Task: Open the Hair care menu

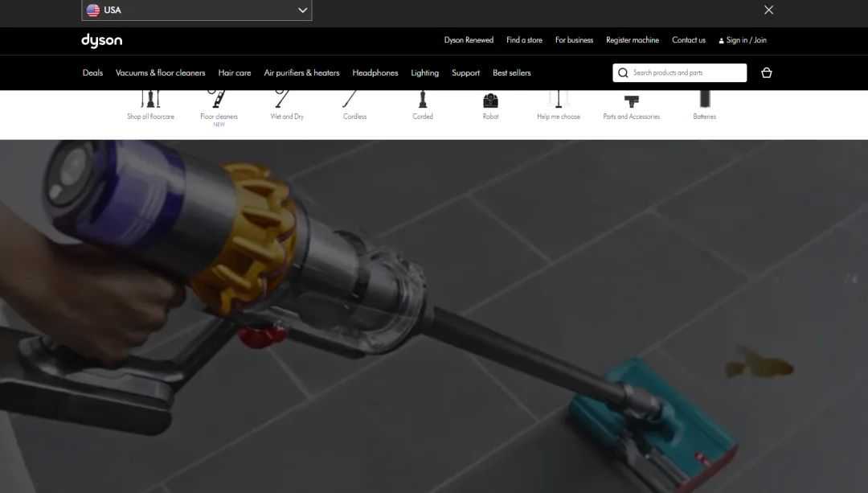Action: click(234, 72)
